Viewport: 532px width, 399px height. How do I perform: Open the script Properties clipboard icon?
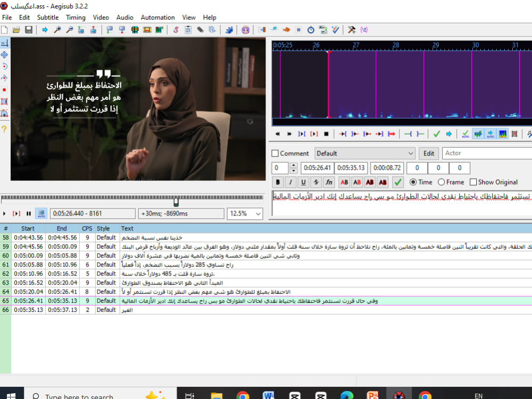(188, 30)
